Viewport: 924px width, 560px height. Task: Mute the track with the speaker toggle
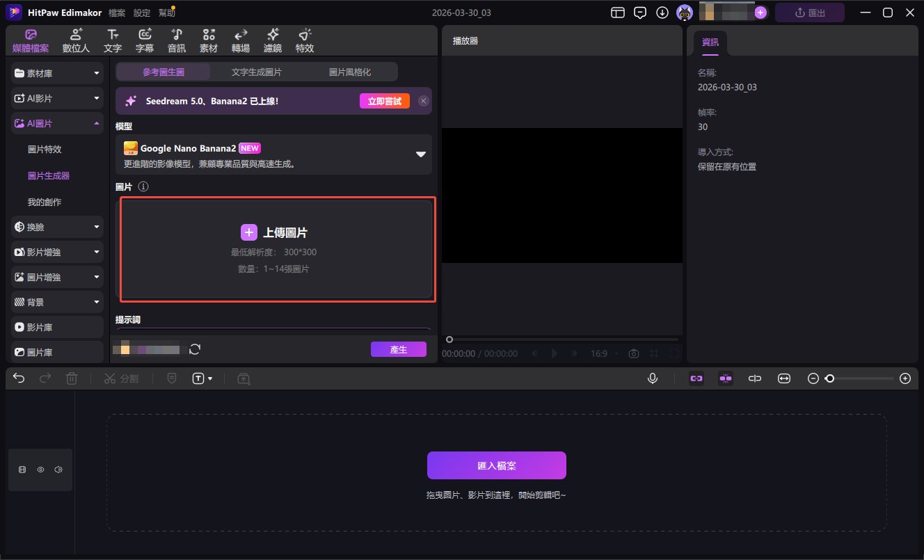tap(58, 469)
